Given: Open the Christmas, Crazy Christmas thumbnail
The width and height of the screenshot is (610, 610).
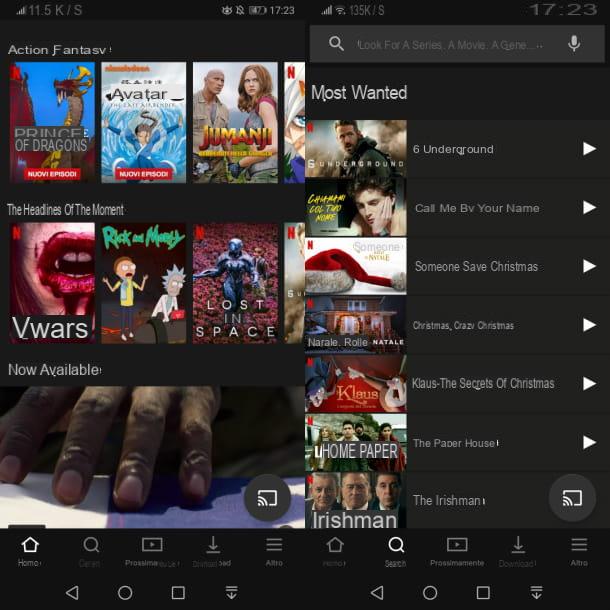Looking at the screenshot, I should click(x=356, y=325).
